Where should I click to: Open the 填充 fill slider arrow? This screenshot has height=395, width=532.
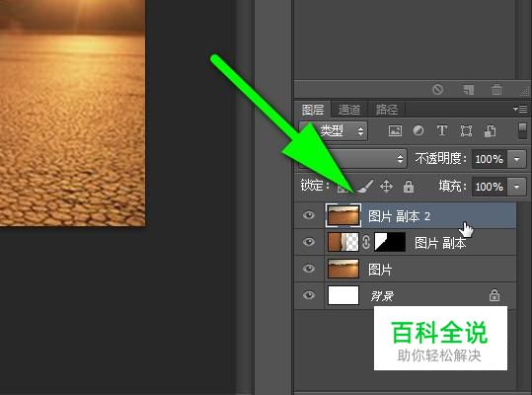[x=517, y=187]
